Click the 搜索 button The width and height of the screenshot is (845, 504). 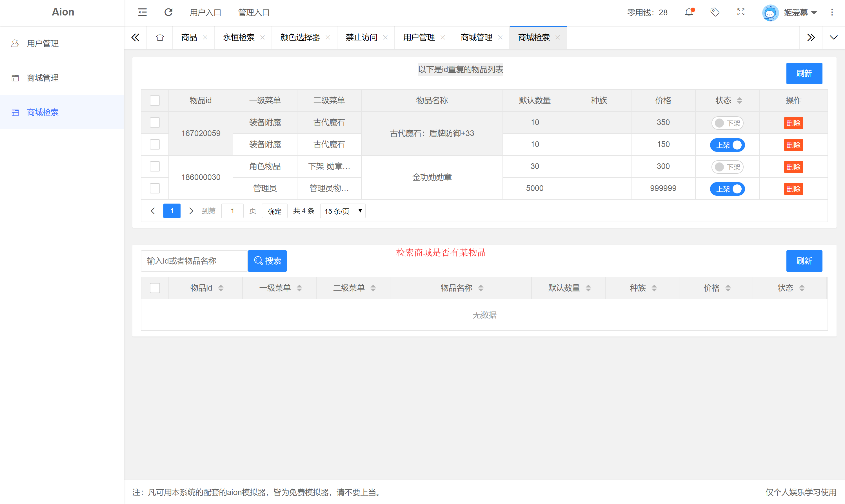267,261
